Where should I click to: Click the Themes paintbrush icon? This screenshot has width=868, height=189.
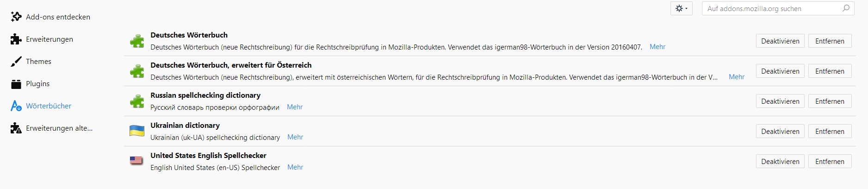pos(16,62)
